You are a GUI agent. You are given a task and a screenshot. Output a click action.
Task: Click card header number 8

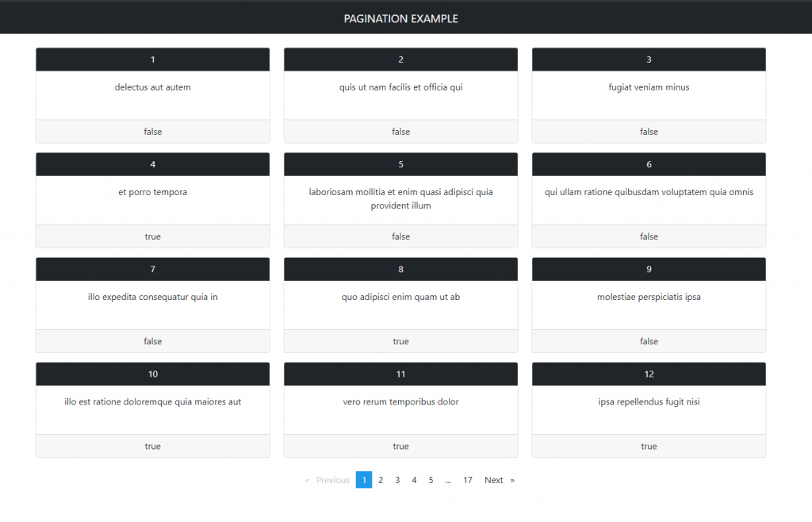click(x=400, y=269)
